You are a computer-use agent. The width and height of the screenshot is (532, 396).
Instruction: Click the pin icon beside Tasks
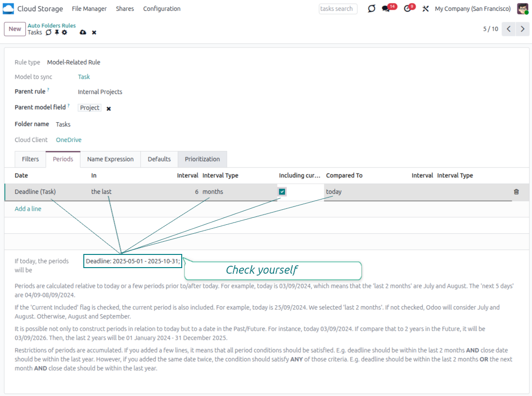pos(56,32)
